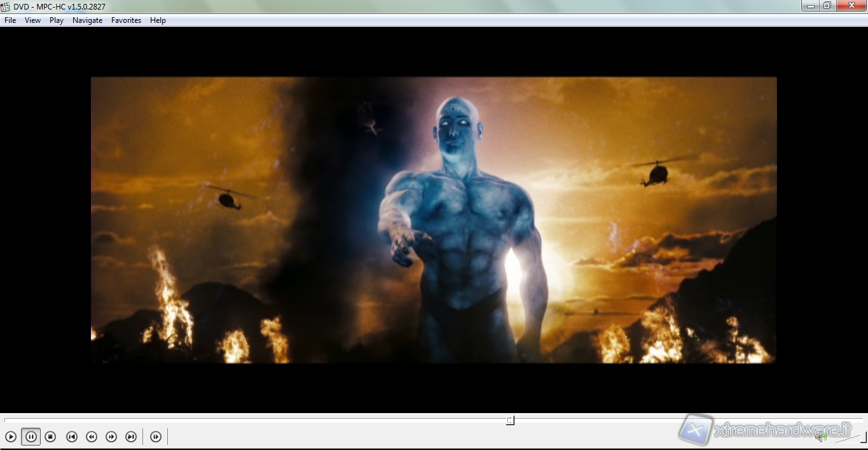Click the rewind (decrease speed) icon
This screenshot has height=450, width=868.
pyautogui.click(x=92, y=437)
